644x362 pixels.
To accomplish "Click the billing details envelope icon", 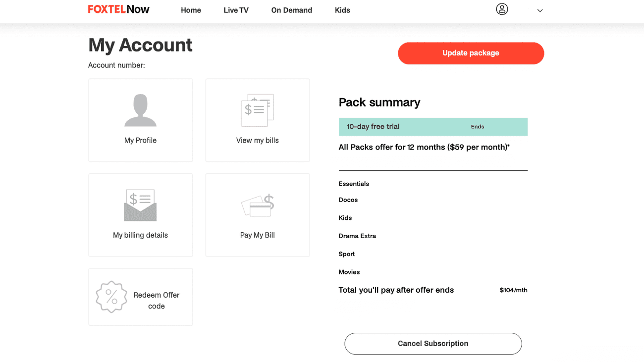I will click(140, 205).
